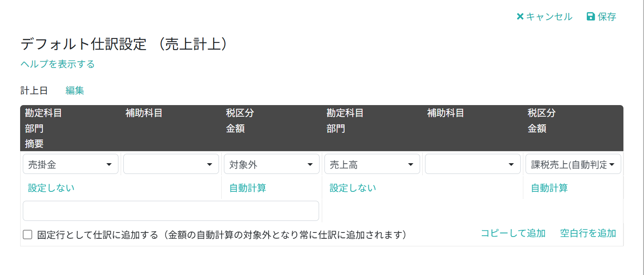Open the credit sub-account dropdown

(x=473, y=164)
